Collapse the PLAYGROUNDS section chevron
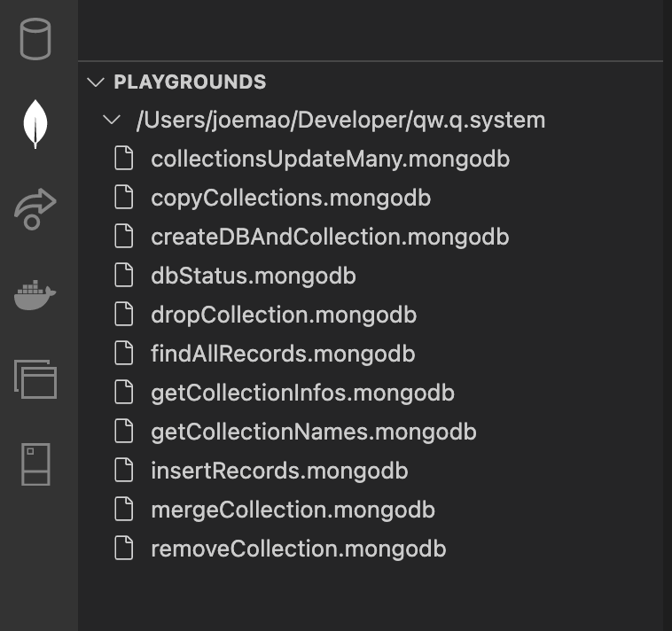 coord(96,82)
